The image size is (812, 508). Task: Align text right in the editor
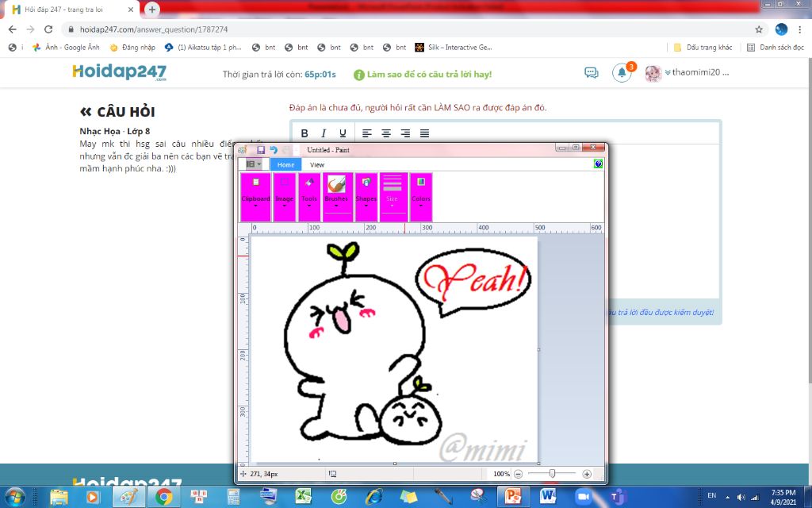(x=405, y=133)
